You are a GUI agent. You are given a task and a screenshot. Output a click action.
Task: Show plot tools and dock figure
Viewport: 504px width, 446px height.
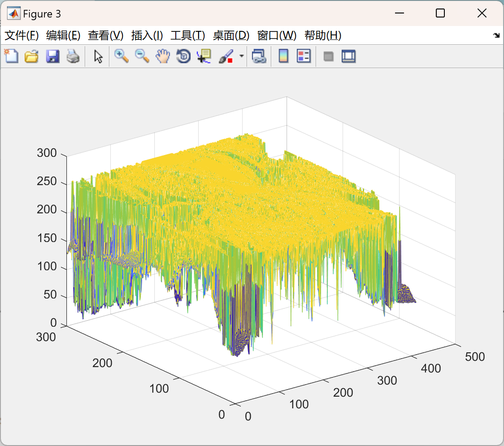[x=348, y=56]
